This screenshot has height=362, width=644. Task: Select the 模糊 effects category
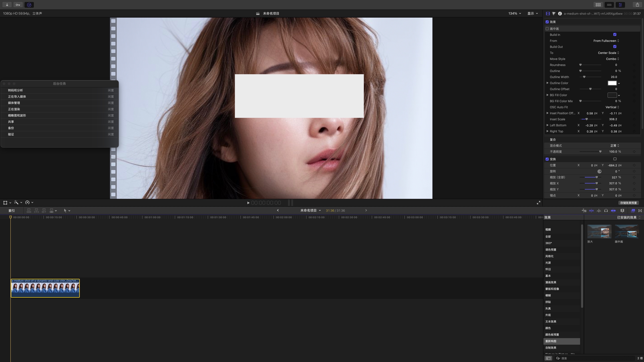click(x=548, y=295)
